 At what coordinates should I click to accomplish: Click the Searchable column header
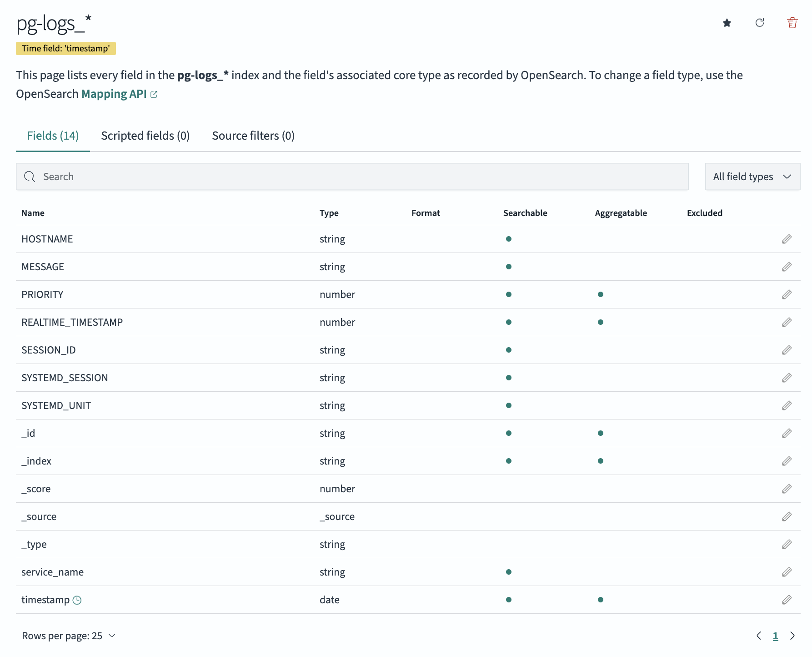[x=525, y=213]
